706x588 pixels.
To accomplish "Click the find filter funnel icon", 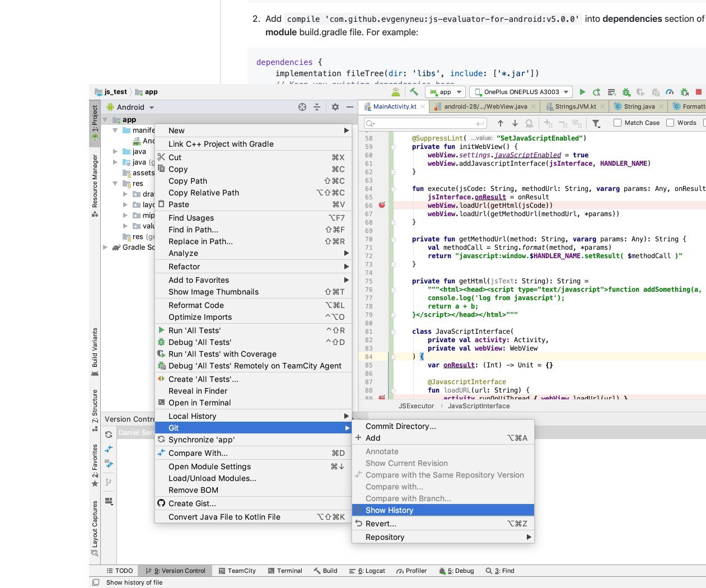I will [x=596, y=123].
